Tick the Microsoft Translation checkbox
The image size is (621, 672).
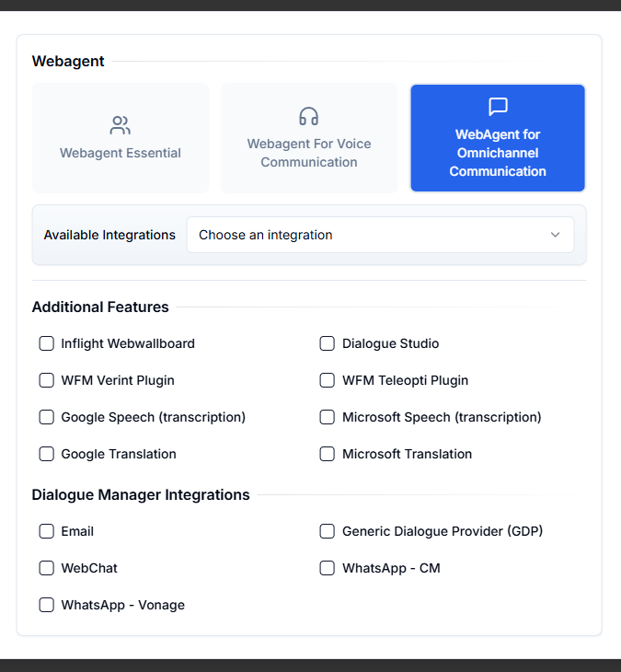pos(328,454)
